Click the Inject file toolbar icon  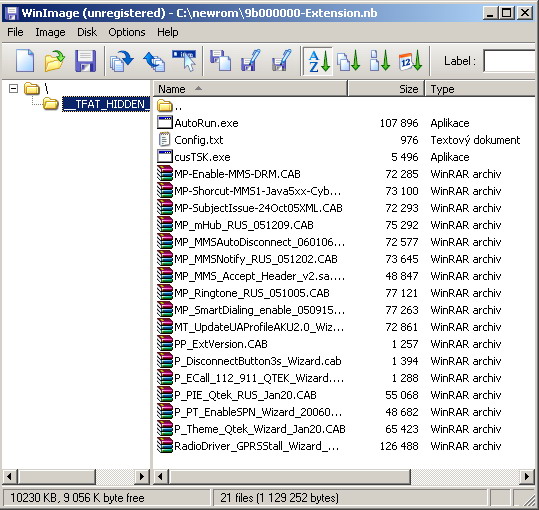point(220,61)
